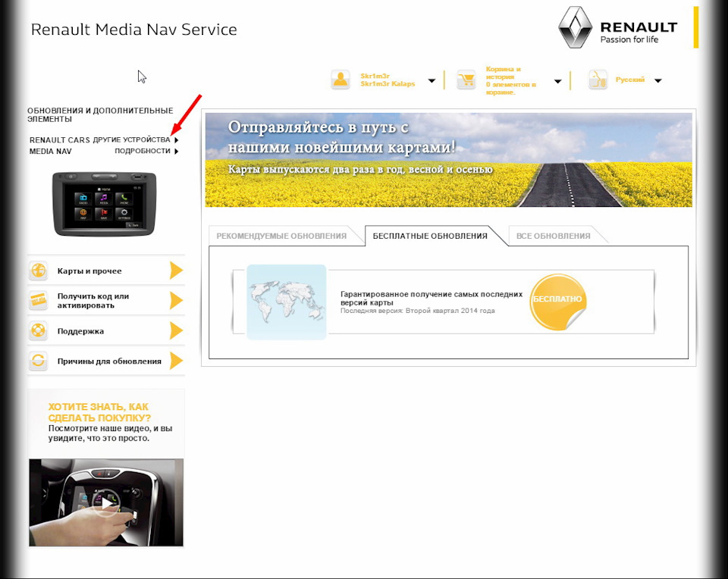Click the yellow arrow in the Получить код или активировать row
The height and width of the screenshot is (579, 728).
point(177,301)
